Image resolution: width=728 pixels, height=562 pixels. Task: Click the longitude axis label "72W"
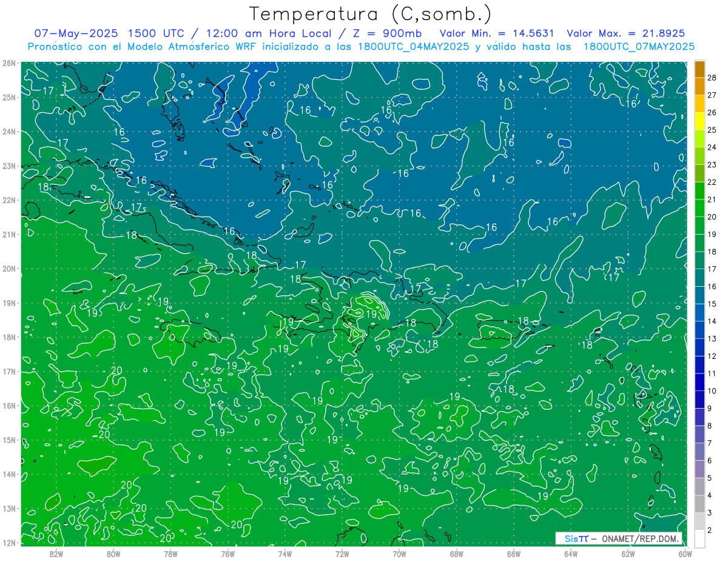342,554
